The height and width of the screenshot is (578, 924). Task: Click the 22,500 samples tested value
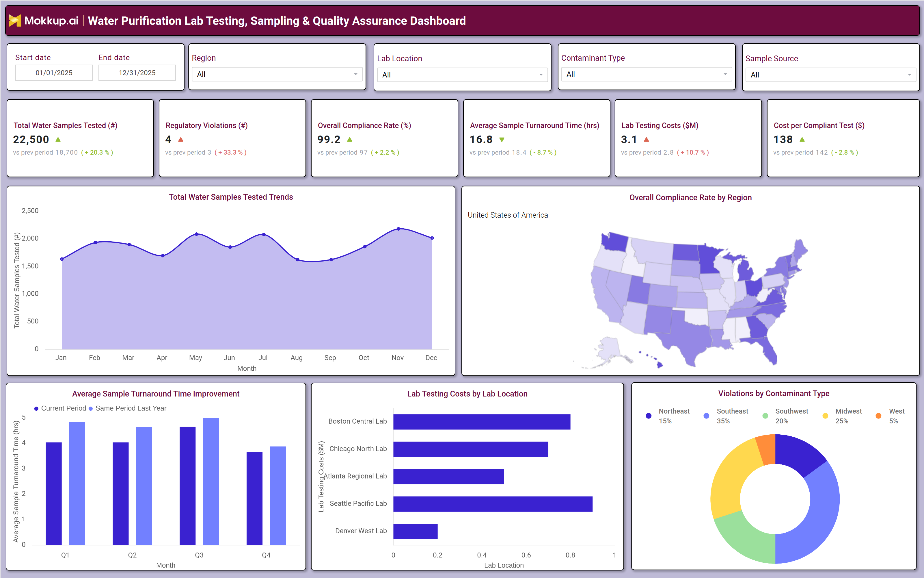[31, 140]
